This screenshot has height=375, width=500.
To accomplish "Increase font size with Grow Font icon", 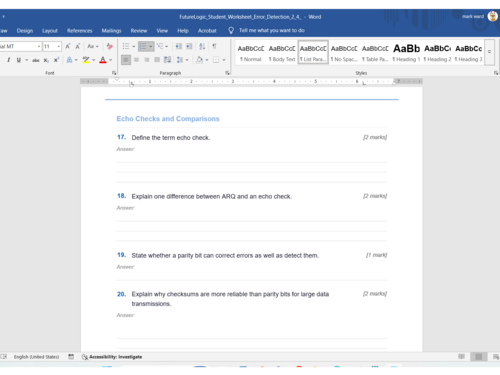I will point(68,46).
